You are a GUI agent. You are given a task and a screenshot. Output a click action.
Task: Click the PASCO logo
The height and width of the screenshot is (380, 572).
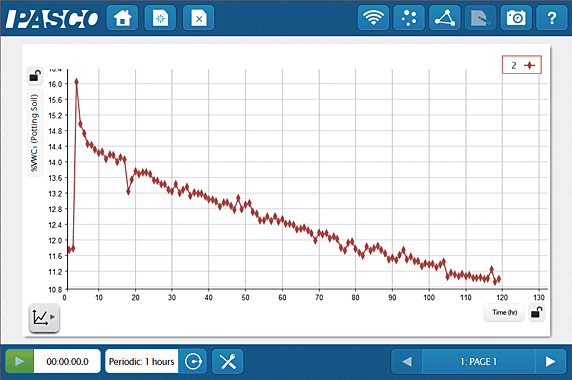tap(52, 18)
